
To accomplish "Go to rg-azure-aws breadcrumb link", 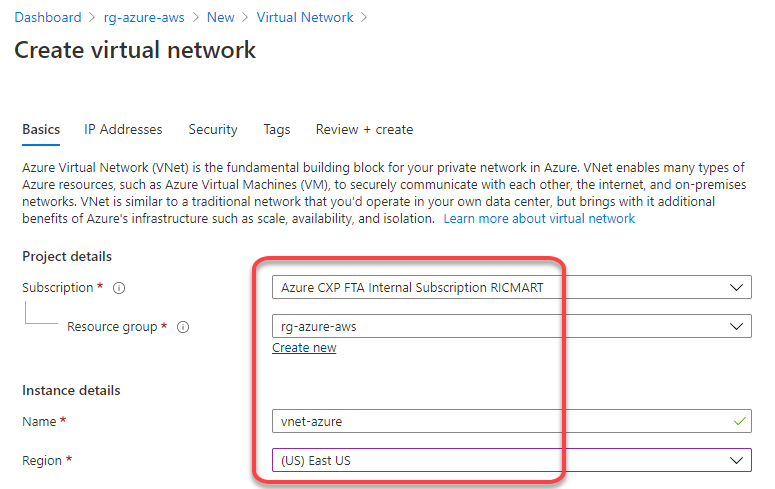I will (144, 17).
